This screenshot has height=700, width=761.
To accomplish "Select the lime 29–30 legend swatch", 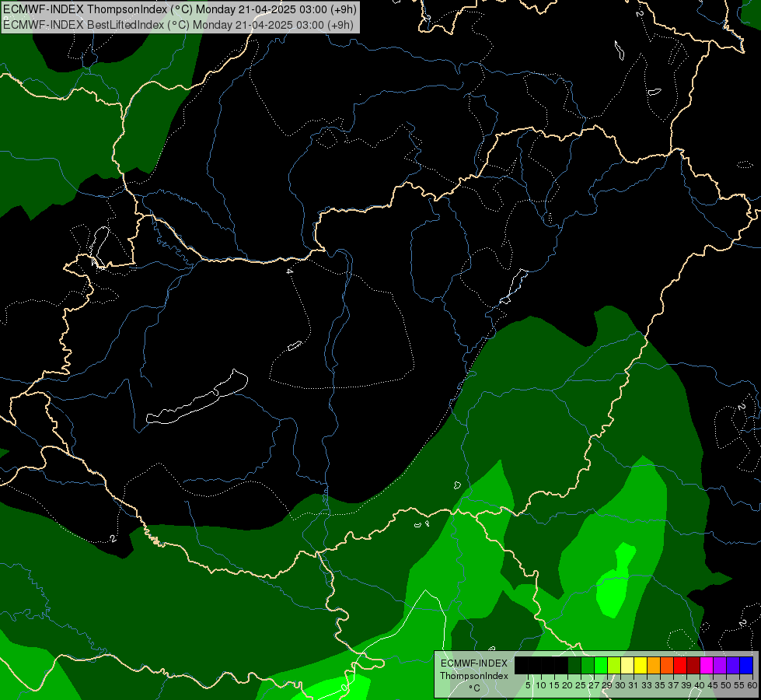I will (614, 665).
